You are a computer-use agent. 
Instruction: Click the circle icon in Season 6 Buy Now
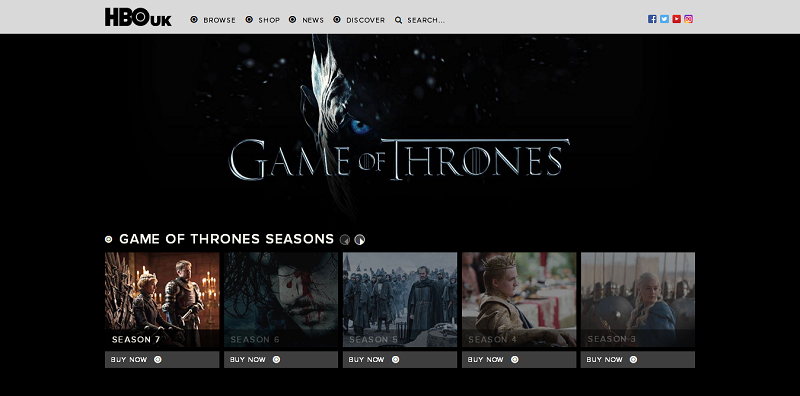(x=277, y=359)
